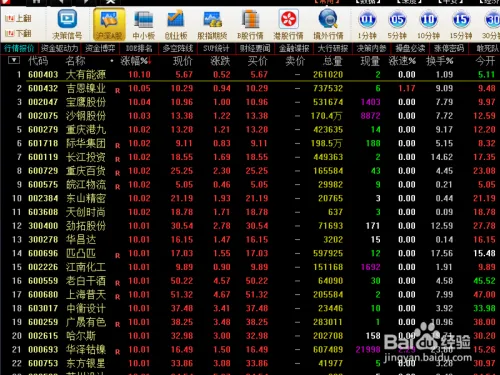Click the 下翻 page-down button
The width and height of the screenshot is (500, 375).
(19, 33)
